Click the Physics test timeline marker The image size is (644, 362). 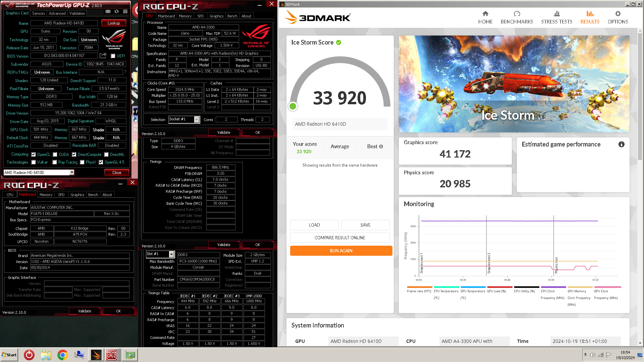[x=556, y=265]
